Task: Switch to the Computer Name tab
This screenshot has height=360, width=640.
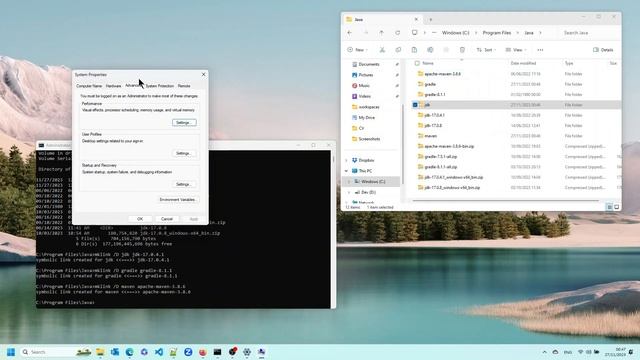Action: pos(89,86)
